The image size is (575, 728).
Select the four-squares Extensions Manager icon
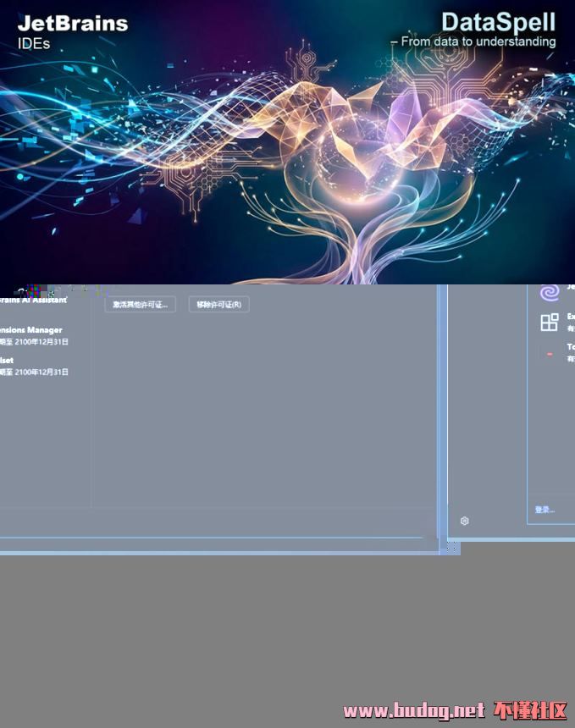[550, 323]
